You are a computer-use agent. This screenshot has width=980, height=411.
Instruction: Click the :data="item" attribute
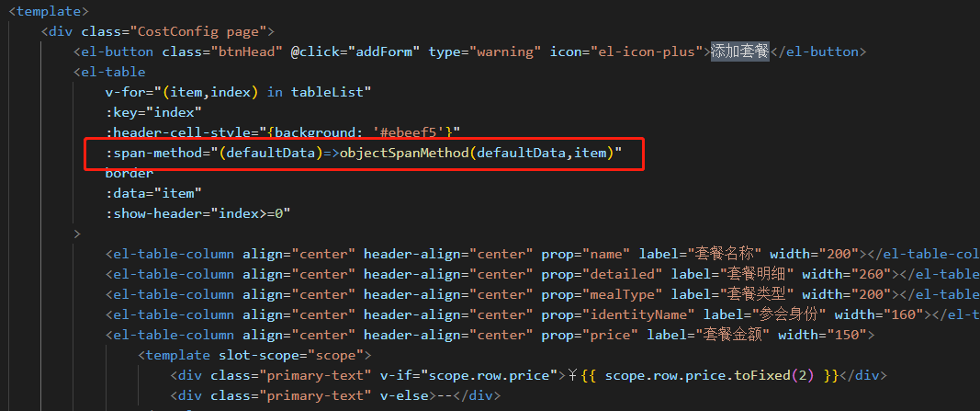pos(153,193)
